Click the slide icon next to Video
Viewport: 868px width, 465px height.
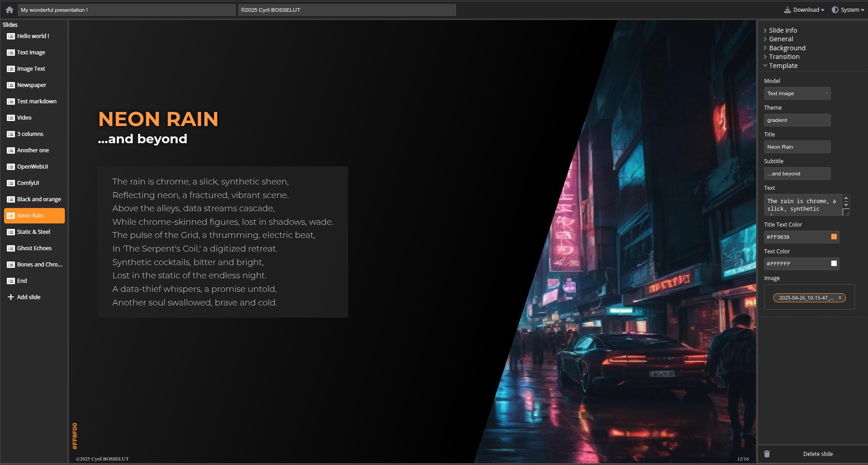[11, 117]
